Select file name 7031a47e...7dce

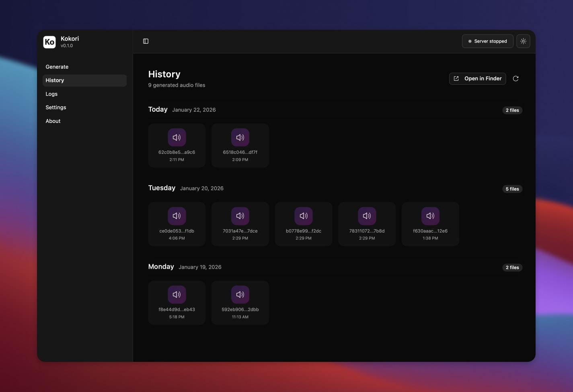point(240,231)
